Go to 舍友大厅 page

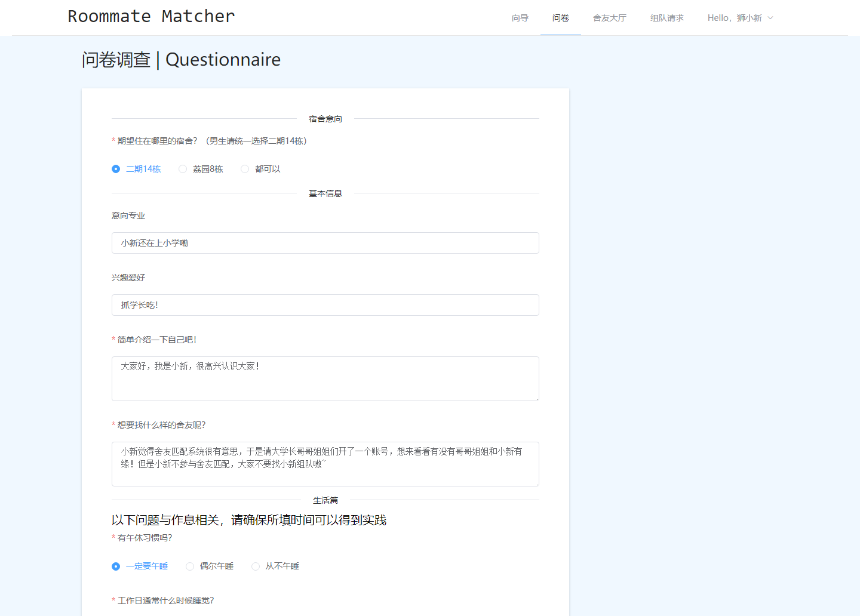click(x=609, y=18)
